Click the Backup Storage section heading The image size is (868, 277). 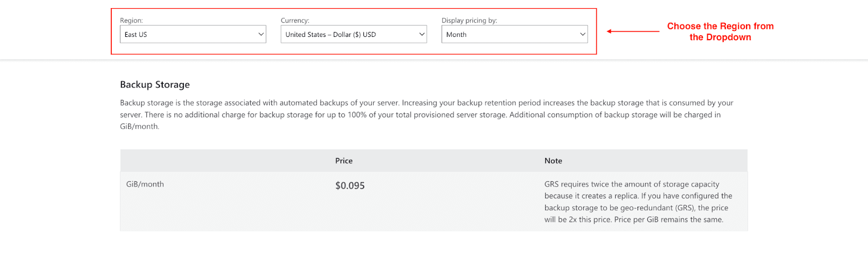[x=155, y=85]
